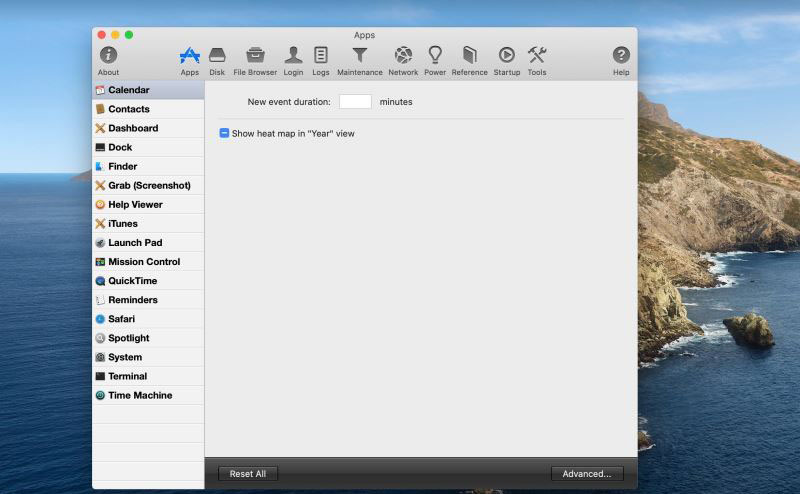Select the Disk toolbar icon
Viewport: 800px width, 494px height.
tap(217, 56)
